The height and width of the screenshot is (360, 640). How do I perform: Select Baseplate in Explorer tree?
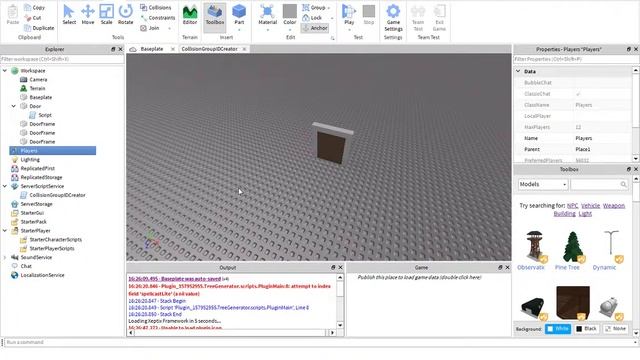tap(40, 97)
